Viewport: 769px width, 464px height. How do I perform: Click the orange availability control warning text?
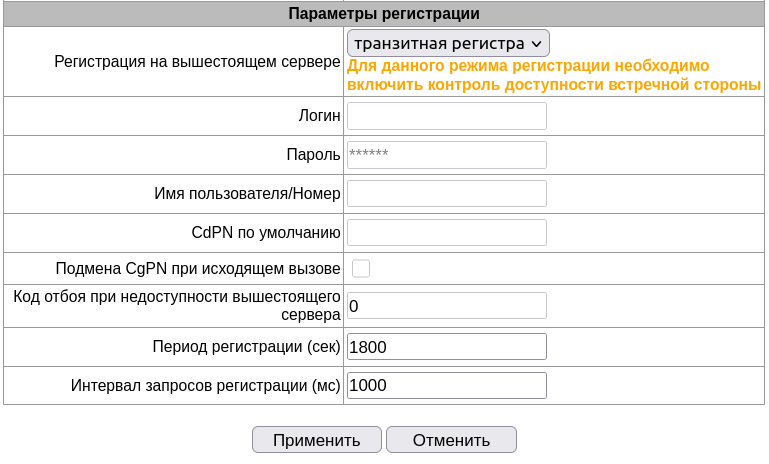pyautogui.click(x=554, y=75)
